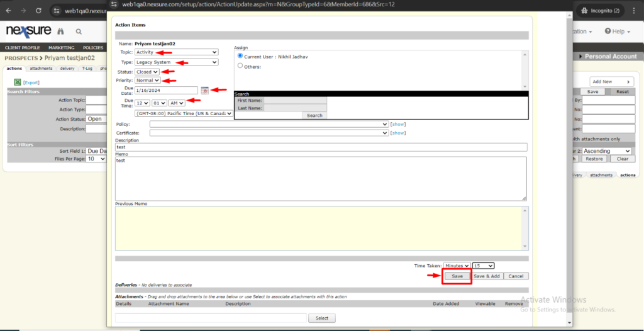644x331 pixels.
Task: Select Current User Nikhil Jadhav radio
Action: [x=240, y=56]
